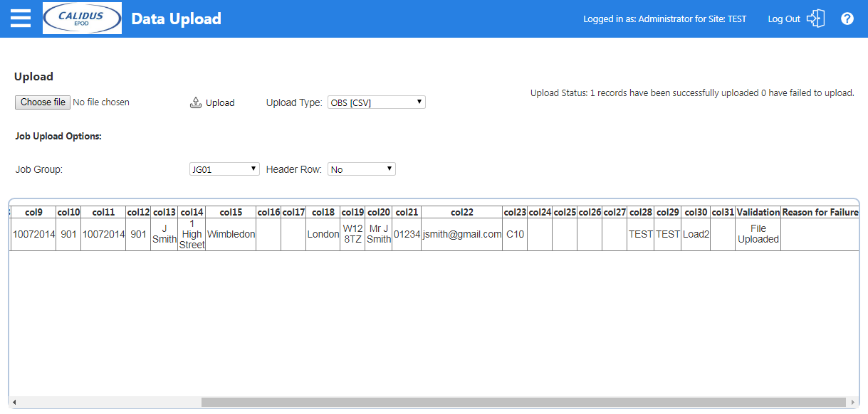Open the Job Group JG01 dropdown

click(x=224, y=169)
